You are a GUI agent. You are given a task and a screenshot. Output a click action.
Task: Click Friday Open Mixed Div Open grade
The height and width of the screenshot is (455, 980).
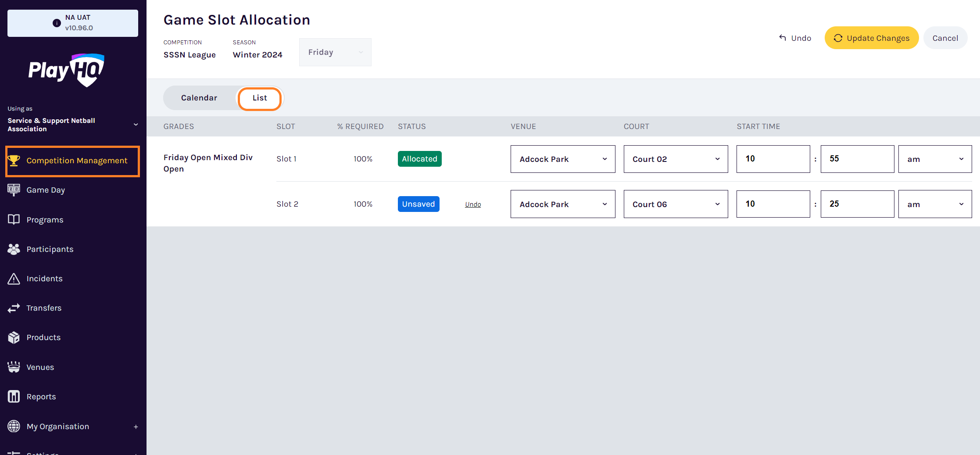click(208, 163)
